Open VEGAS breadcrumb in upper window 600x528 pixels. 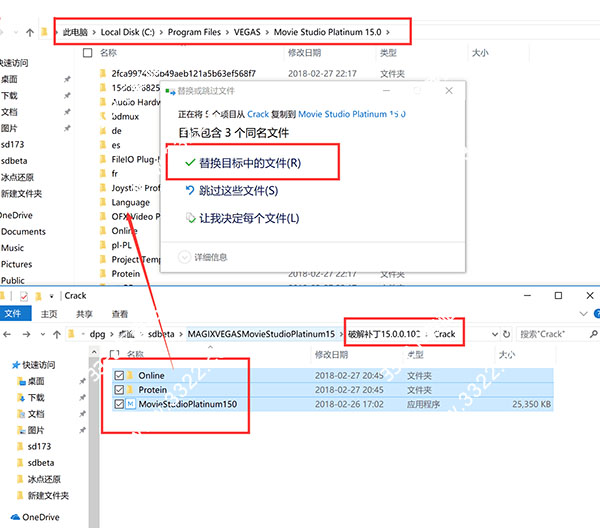(x=247, y=32)
